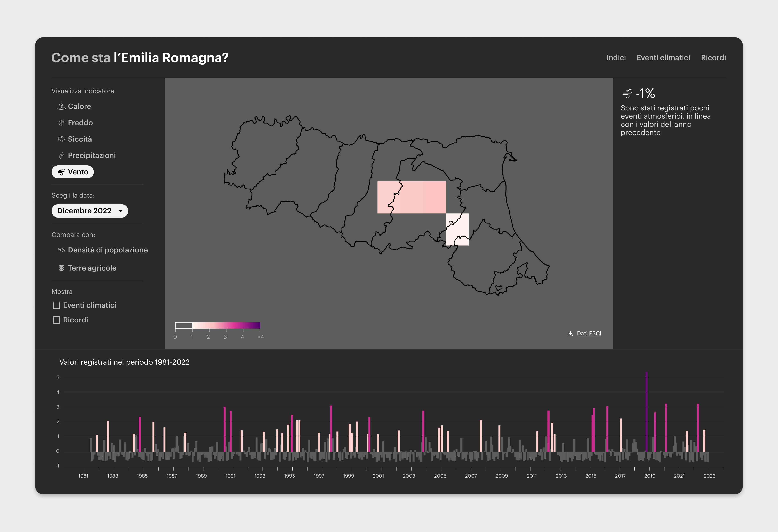This screenshot has height=532, width=778.
Task: Open the Indici menu item
Action: (616, 57)
